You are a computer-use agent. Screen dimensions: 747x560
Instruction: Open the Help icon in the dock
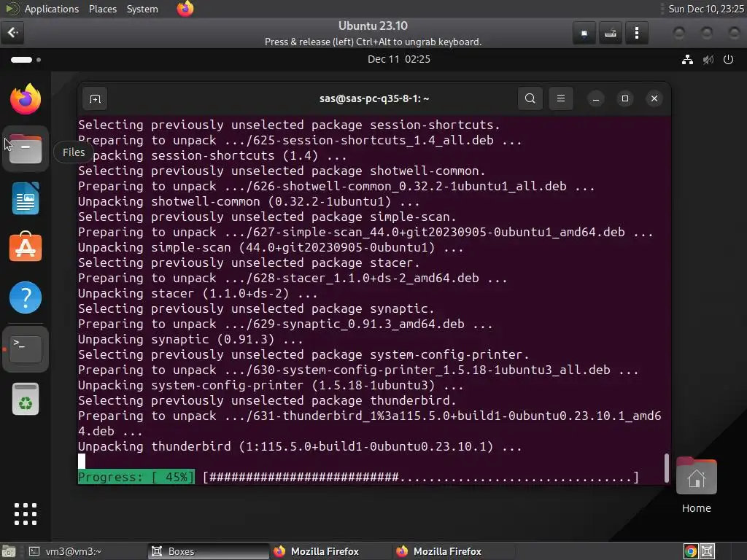click(26, 297)
